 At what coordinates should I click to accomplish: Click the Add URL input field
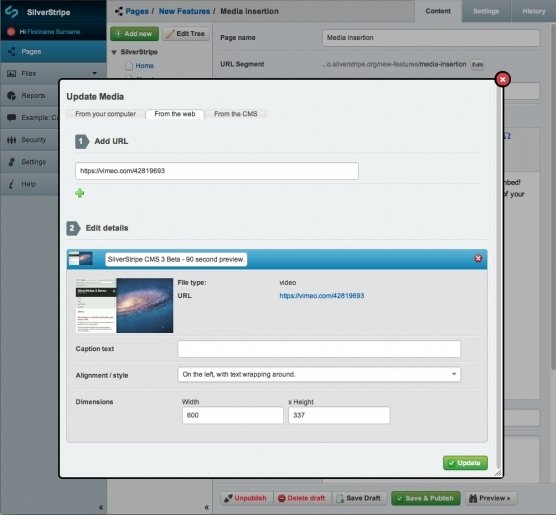217,171
